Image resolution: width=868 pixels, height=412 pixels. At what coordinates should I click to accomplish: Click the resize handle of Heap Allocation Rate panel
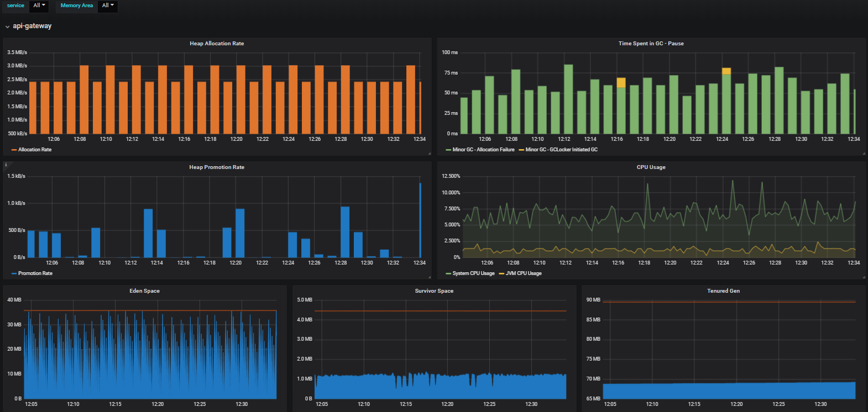[430, 154]
